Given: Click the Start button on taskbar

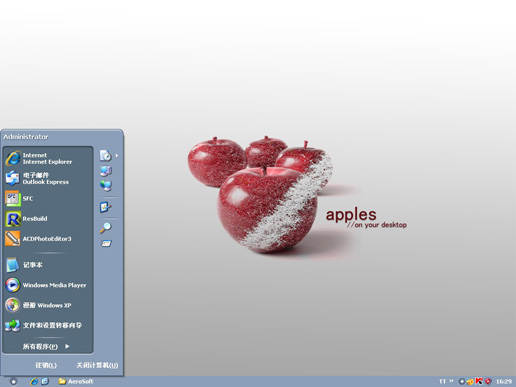Looking at the screenshot, I should click(13, 381).
